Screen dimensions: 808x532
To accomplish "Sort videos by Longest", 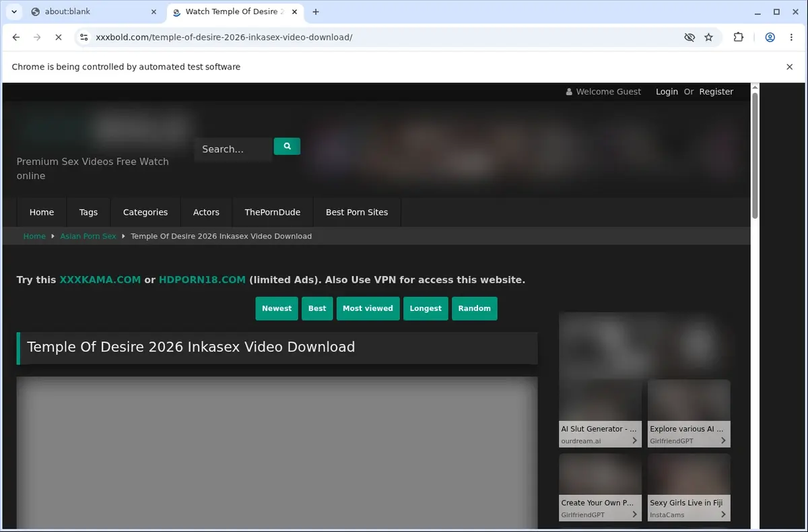I will pyautogui.click(x=426, y=308).
